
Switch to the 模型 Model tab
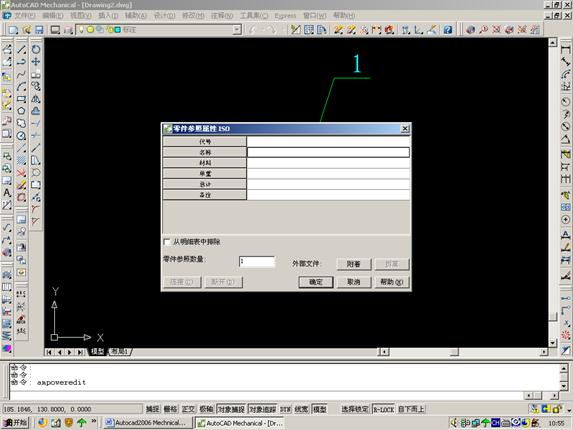tap(98, 351)
